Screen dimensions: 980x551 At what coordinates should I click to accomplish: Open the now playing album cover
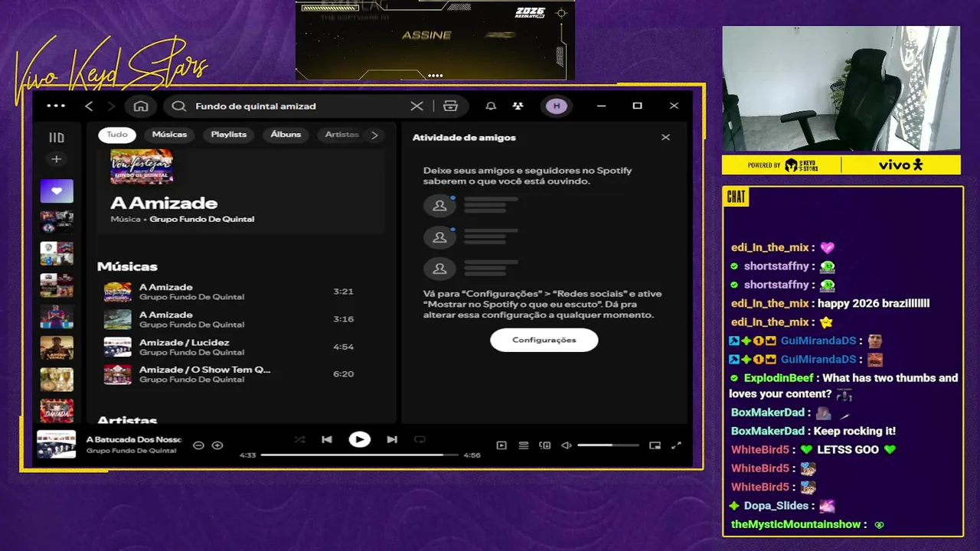click(x=57, y=445)
